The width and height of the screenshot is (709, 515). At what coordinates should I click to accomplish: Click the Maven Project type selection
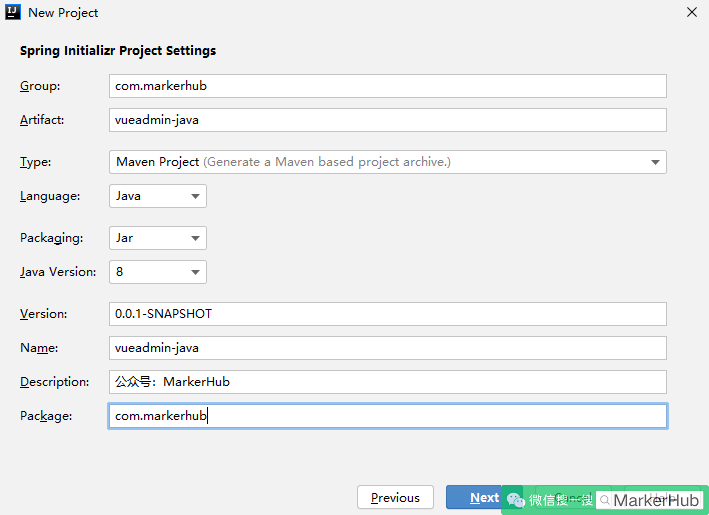tap(388, 162)
